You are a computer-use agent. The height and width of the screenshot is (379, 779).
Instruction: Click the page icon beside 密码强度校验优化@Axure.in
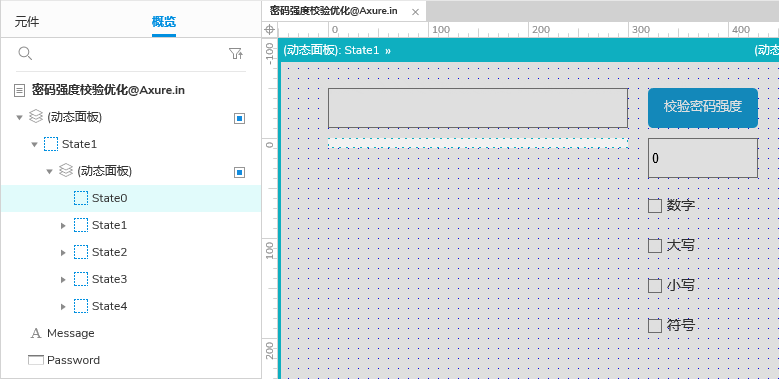coord(19,90)
